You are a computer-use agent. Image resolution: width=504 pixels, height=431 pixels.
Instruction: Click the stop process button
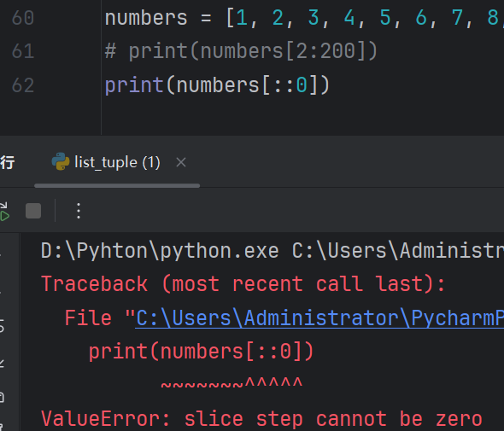pyautogui.click(x=33, y=211)
